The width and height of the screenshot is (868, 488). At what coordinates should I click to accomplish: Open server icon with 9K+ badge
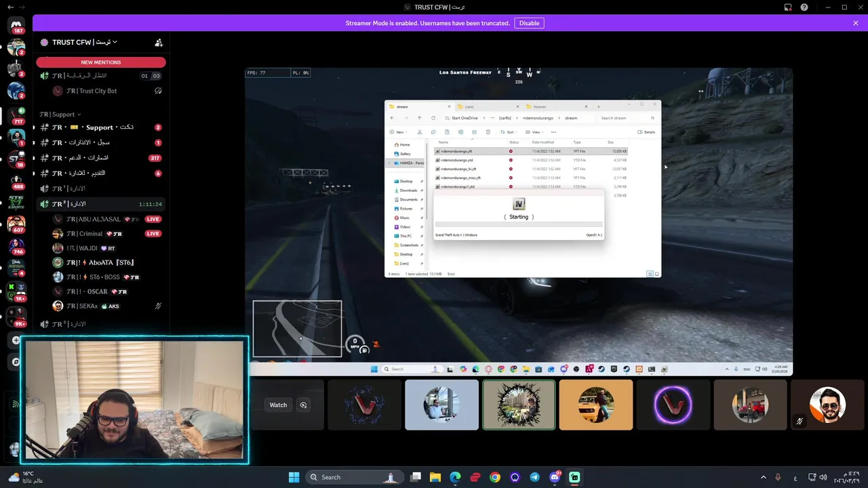[16, 317]
